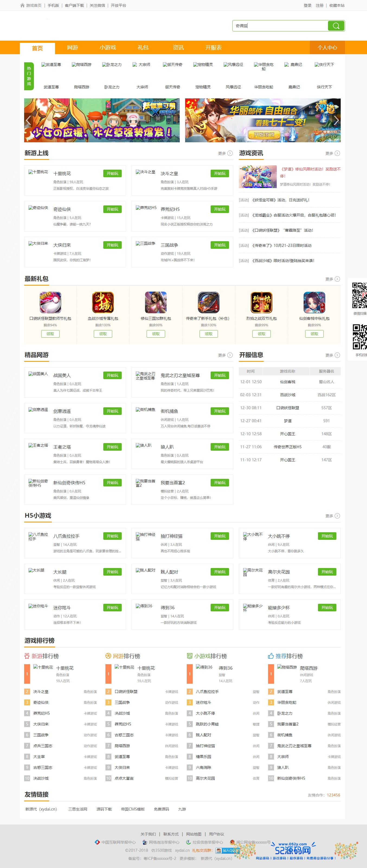Advance to the next banner slide

336,120
